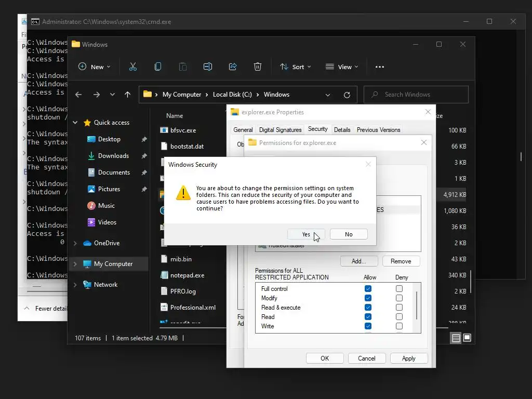This screenshot has width=532, height=399.
Task: Click Apply in the Permissions dialog
Action: (x=409, y=358)
